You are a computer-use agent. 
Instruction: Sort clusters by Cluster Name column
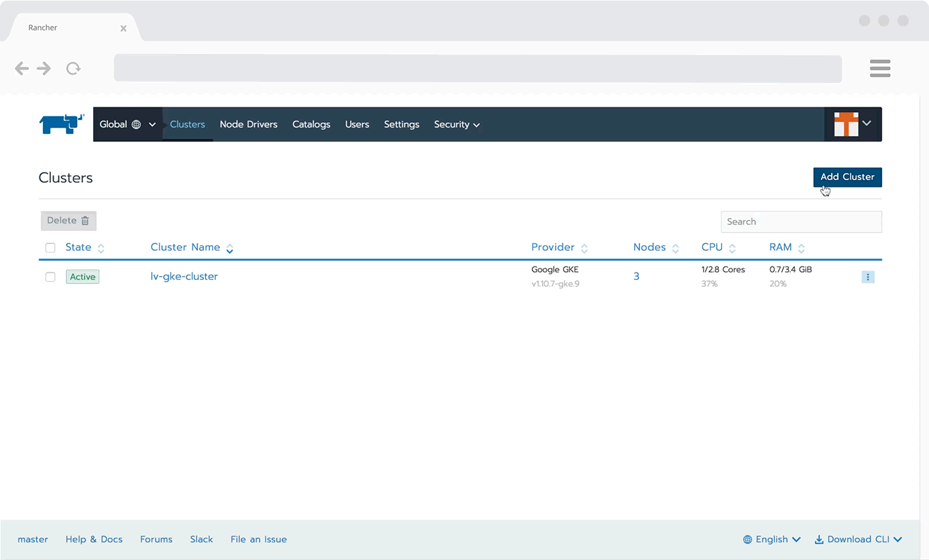(192, 247)
